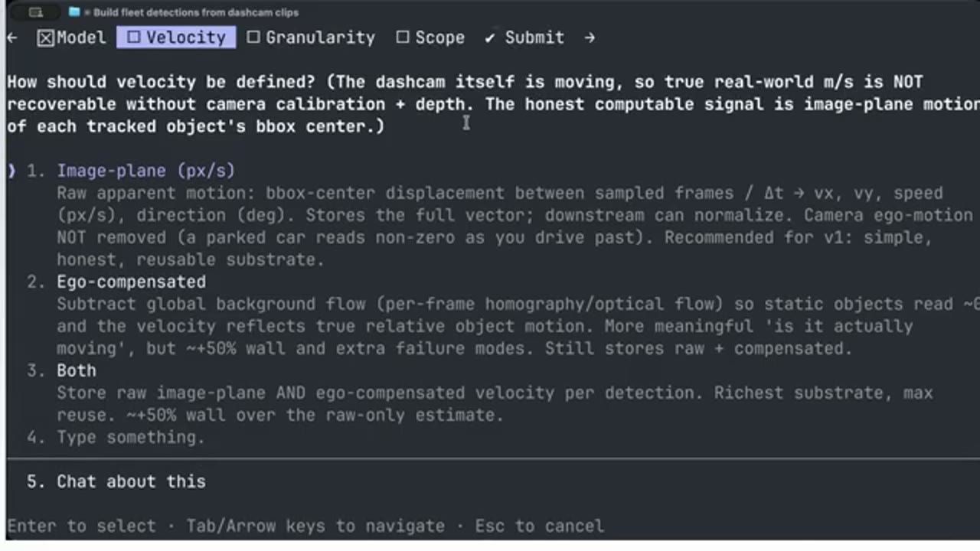The image size is (980, 551).
Task: Choose the Both velocity option
Action: click(x=77, y=370)
